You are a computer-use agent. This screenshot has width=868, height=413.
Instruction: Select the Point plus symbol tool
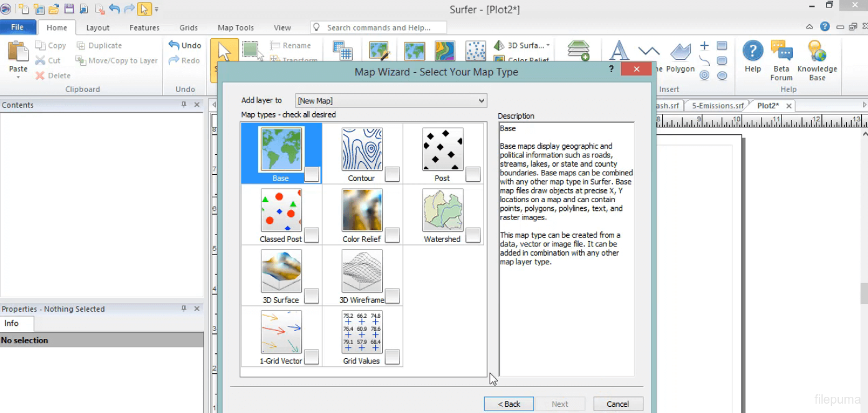click(x=704, y=45)
